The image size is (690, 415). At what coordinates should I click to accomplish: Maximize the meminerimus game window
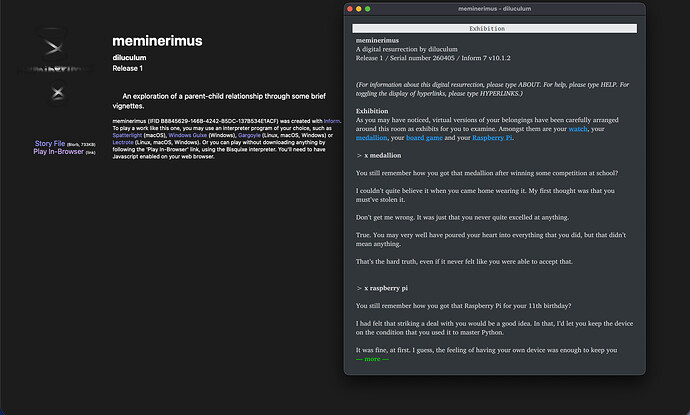click(369, 8)
